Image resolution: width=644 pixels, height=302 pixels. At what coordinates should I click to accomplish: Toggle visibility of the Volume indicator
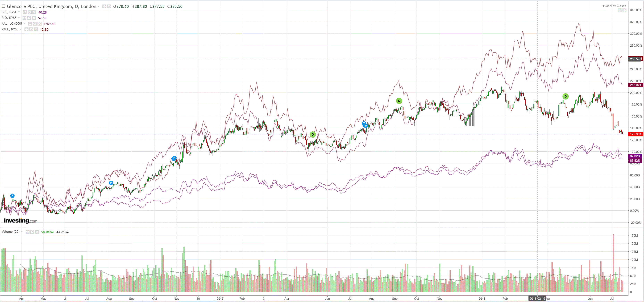click(27, 232)
